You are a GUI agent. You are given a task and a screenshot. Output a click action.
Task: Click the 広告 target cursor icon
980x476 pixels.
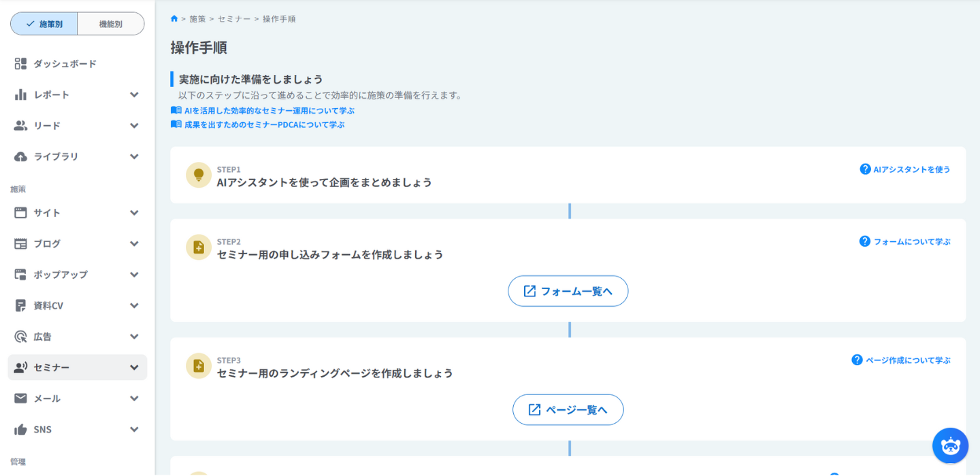point(20,337)
